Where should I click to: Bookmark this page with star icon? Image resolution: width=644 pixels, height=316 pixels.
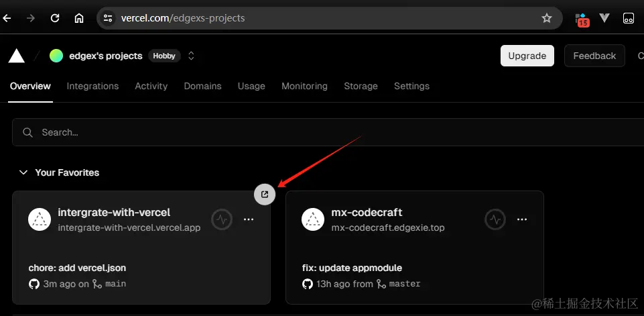[x=547, y=18]
